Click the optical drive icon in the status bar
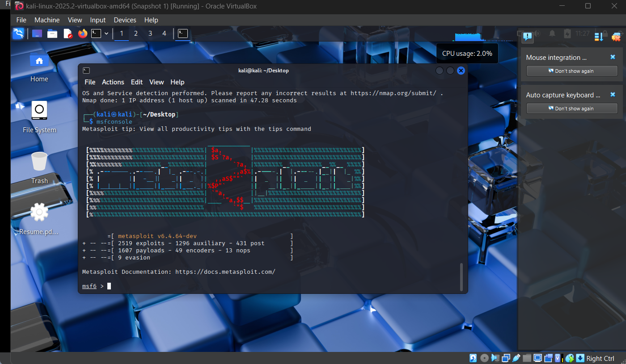Viewport: 626px width, 364px height. [x=484, y=358]
